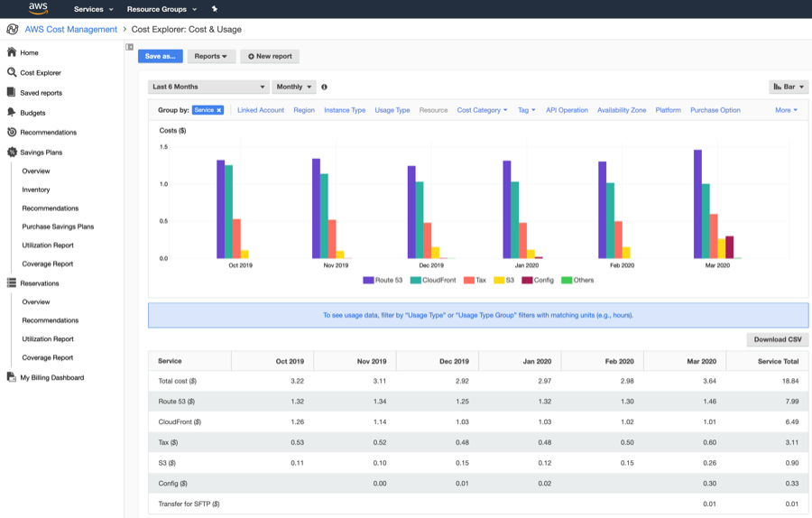This screenshot has height=518, width=812.
Task: Click the CloudFront bar for Oct 2019
Action: pos(228,212)
